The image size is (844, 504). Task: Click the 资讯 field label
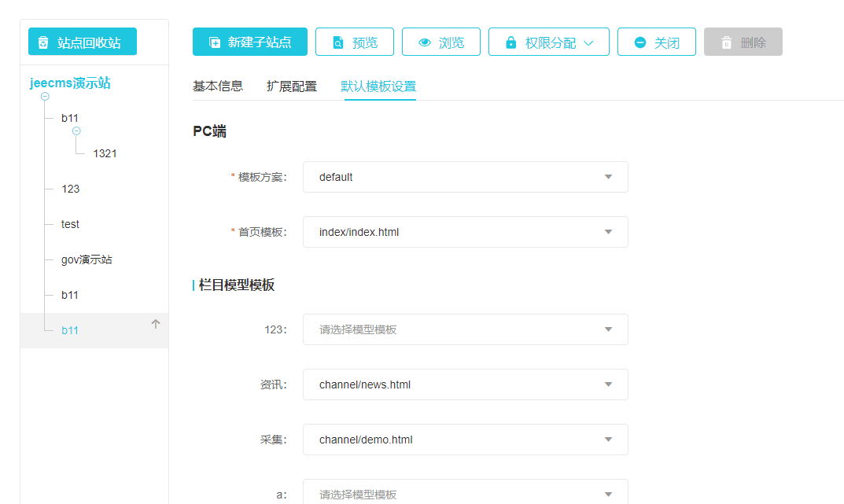tap(274, 384)
